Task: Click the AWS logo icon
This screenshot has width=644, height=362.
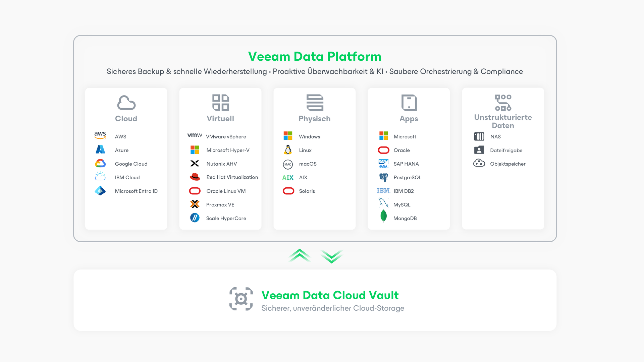Action: [x=100, y=135]
